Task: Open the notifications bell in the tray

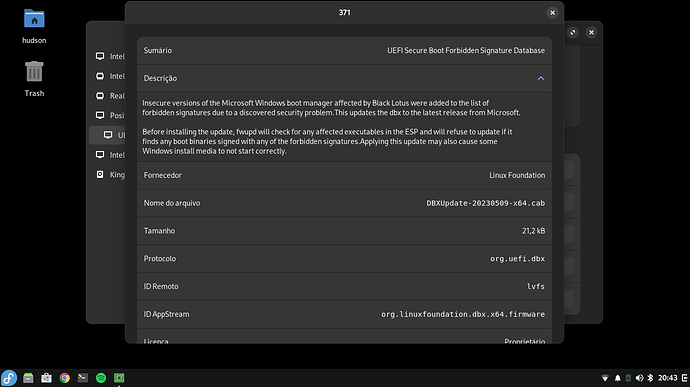Action: (617, 378)
